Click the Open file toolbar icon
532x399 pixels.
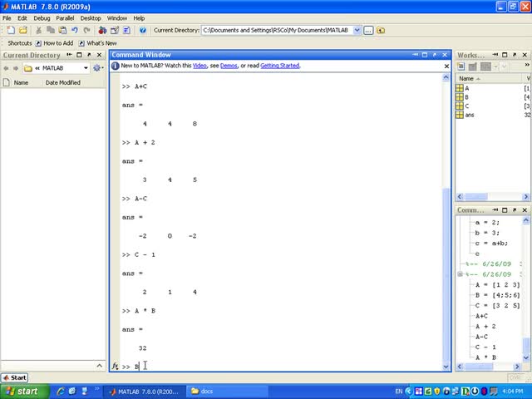pos(23,30)
